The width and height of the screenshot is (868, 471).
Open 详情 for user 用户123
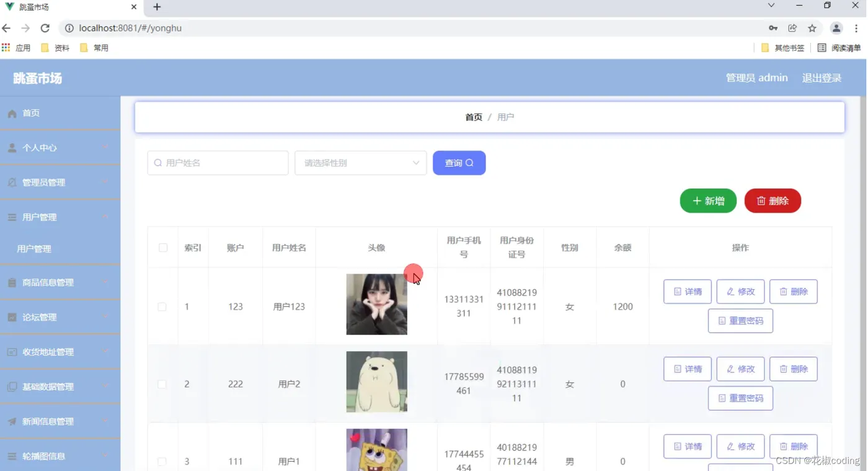(x=688, y=292)
